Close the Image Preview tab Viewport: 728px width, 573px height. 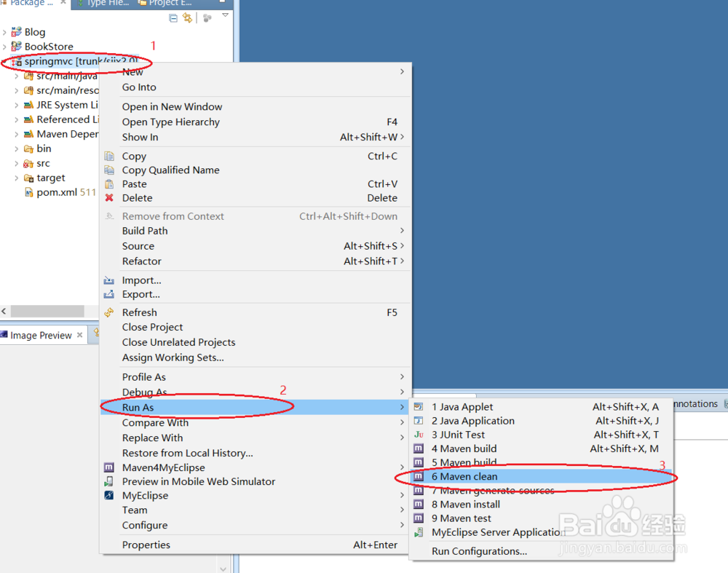click(x=80, y=335)
